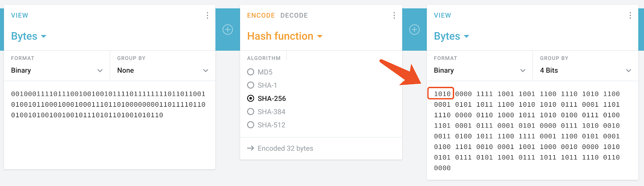644x186 pixels.
Task: Add brick with the plus icon after Hash function
Action: coord(415,29)
